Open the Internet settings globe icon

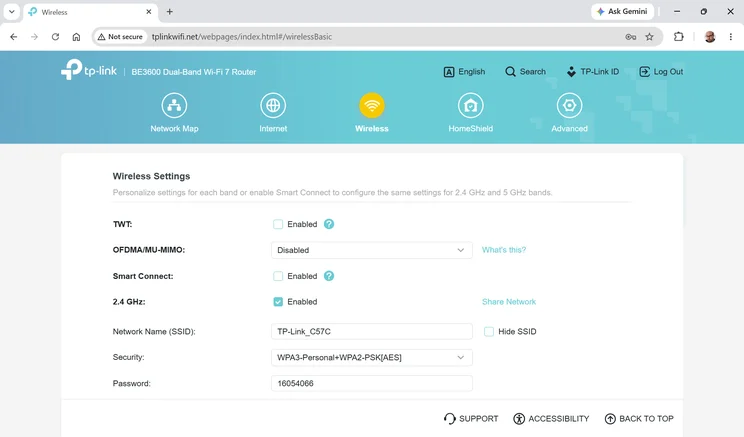(273, 105)
